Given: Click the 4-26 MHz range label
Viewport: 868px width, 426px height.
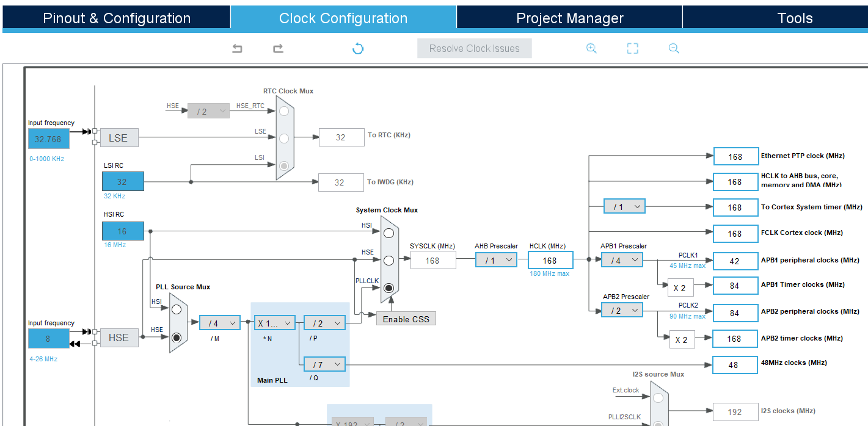Looking at the screenshot, I should pos(43,359).
